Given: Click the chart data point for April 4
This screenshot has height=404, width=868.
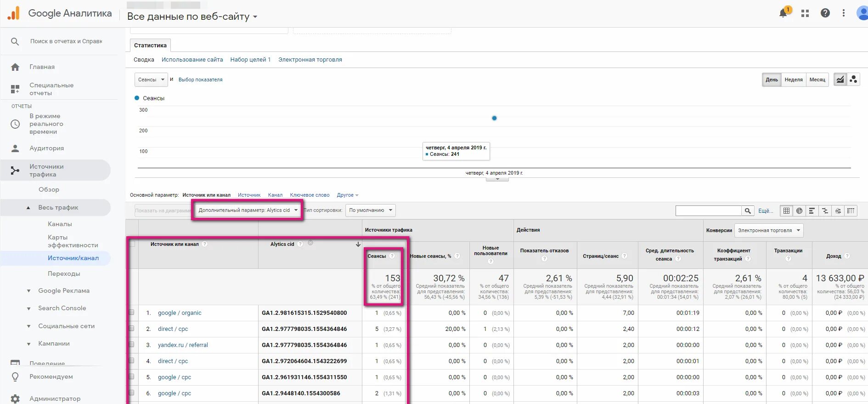Looking at the screenshot, I should click(x=494, y=118).
